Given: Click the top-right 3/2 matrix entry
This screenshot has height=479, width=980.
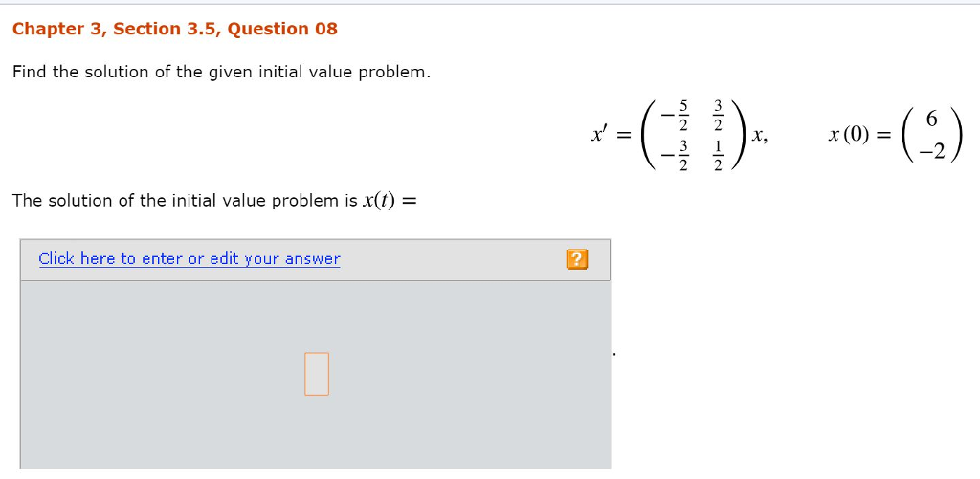Looking at the screenshot, I should [x=719, y=114].
